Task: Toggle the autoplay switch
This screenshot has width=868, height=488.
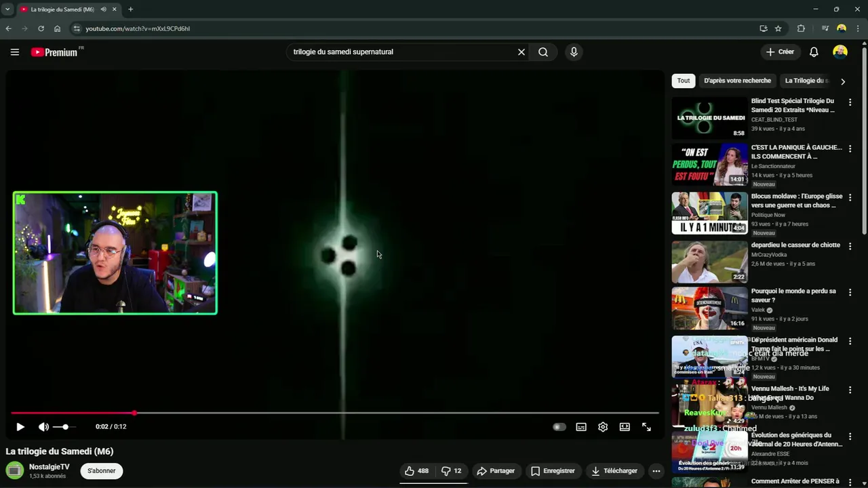Action: click(559, 427)
